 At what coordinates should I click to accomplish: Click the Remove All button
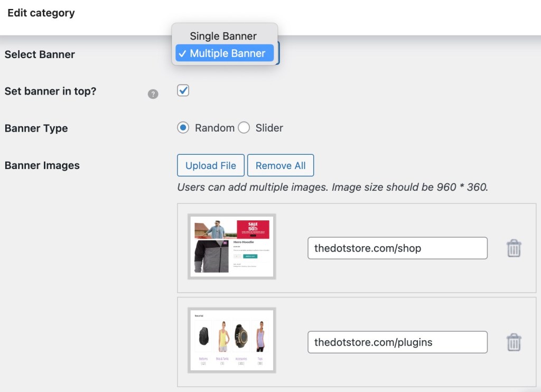(x=281, y=165)
